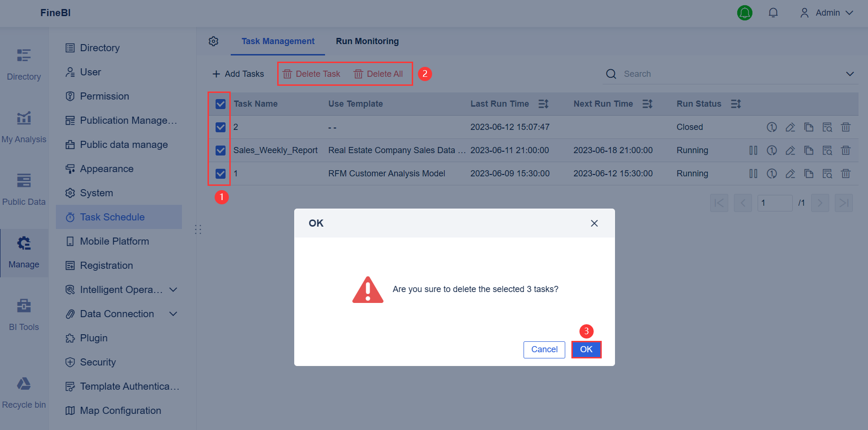Click Cancel in the delete dialog
This screenshot has width=868, height=430.
544,349
